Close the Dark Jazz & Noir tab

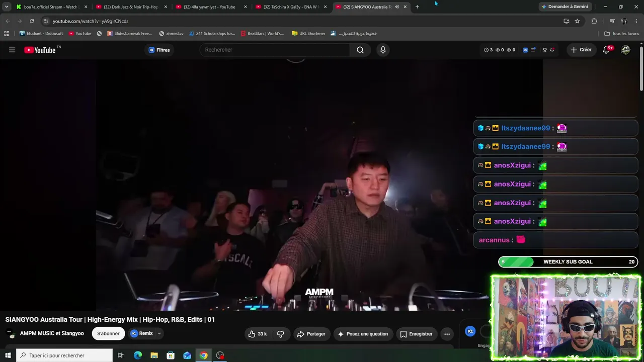pos(166,7)
